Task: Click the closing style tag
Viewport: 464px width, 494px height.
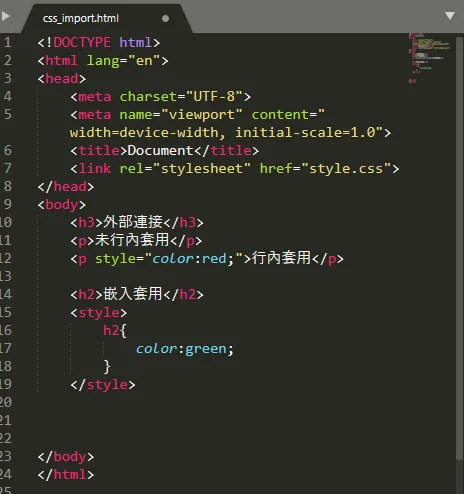Action: click(x=103, y=385)
